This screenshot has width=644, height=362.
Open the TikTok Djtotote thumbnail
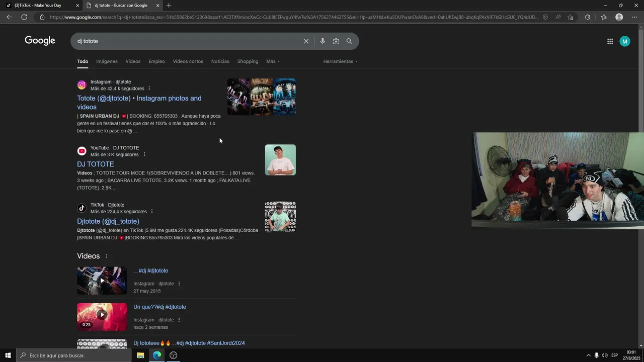[280, 217]
